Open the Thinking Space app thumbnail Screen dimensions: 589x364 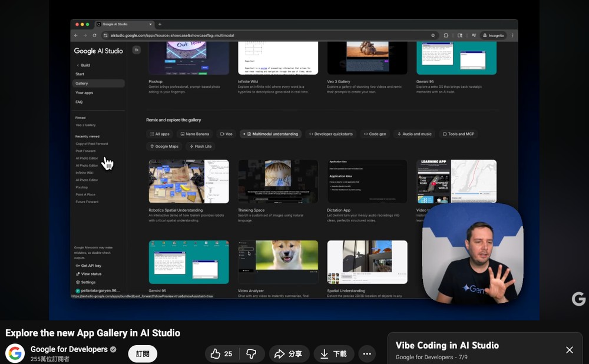click(x=277, y=181)
